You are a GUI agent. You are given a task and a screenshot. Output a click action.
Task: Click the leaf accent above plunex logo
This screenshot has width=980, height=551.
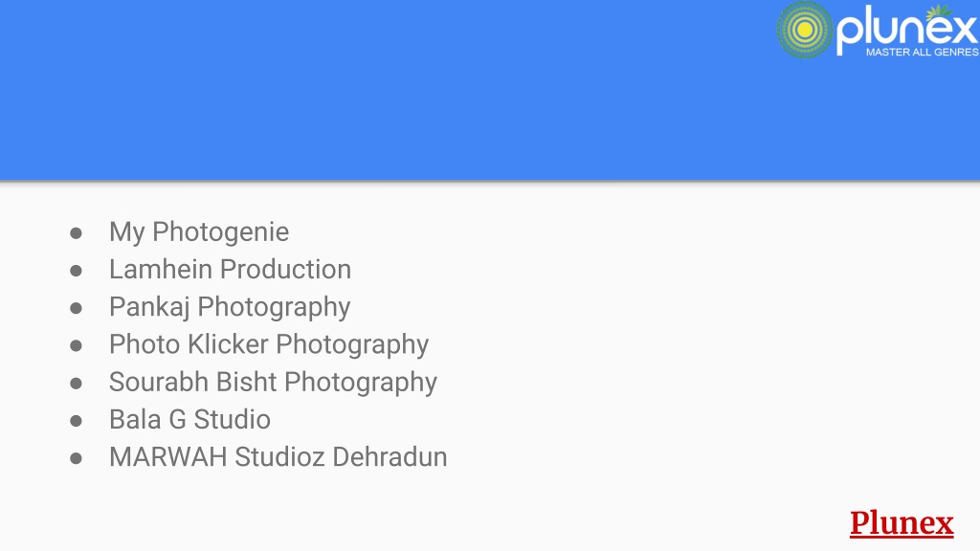pyautogui.click(x=938, y=11)
